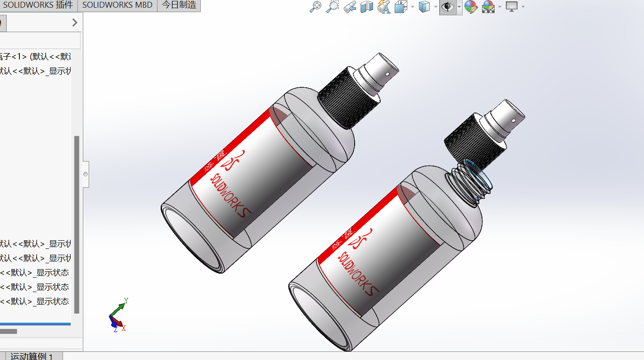644x360 pixels.
Task: Switch to the SOLIDWORKS MBD tab
Action: [117, 5]
